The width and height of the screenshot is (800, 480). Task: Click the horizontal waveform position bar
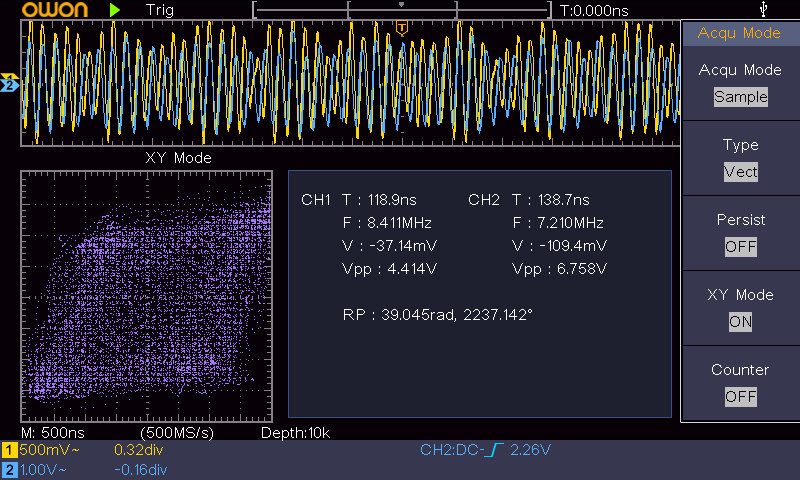coord(401,10)
